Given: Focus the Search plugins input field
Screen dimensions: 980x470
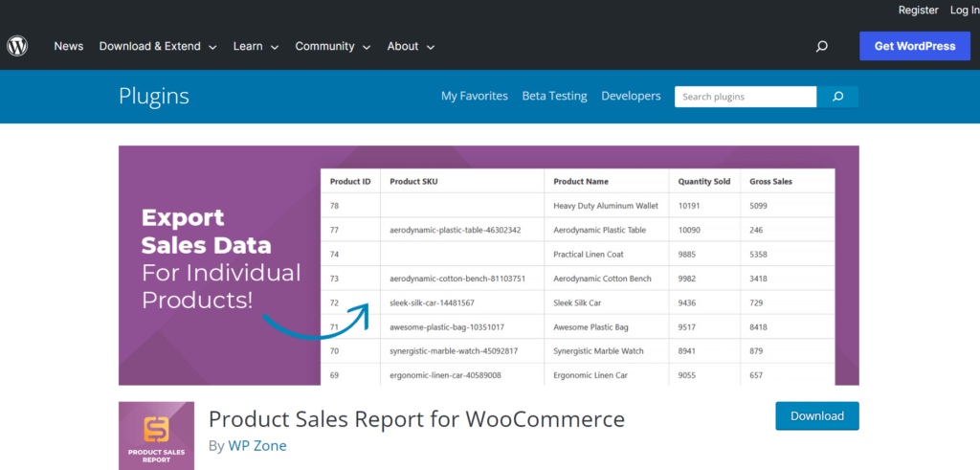Looking at the screenshot, I should pos(746,97).
